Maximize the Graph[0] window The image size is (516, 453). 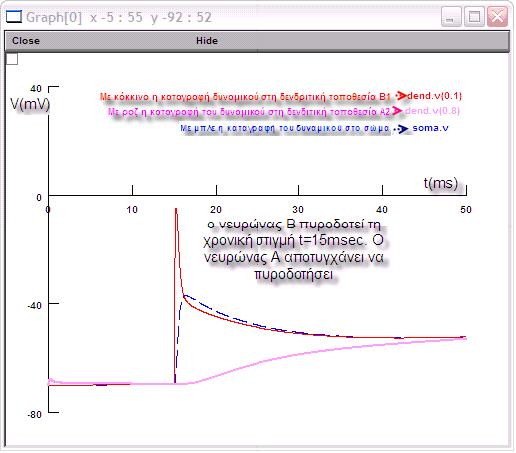click(474, 17)
